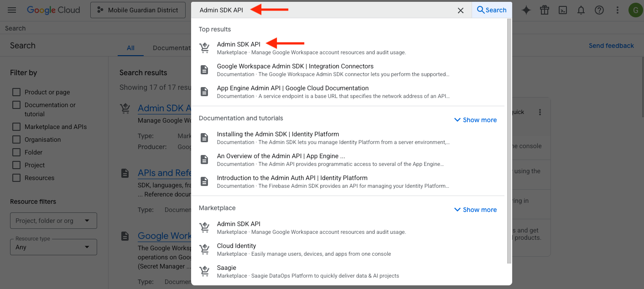
Task: Expand the Resource type dropdown
Action: coord(53,247)
